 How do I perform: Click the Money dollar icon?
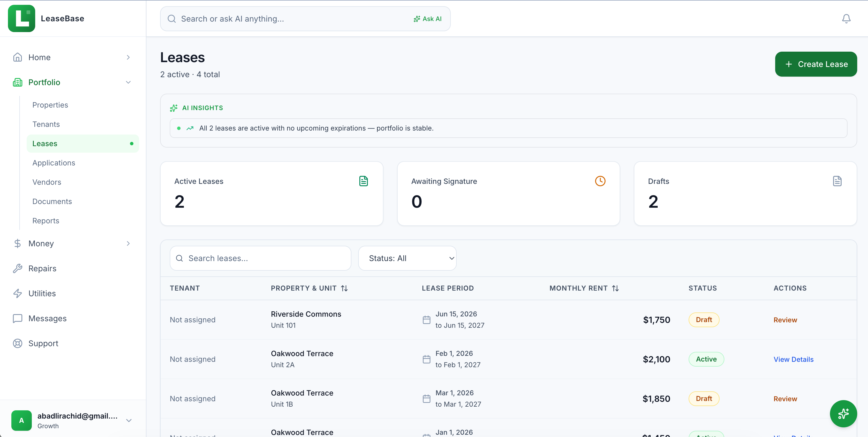(18, 243)
